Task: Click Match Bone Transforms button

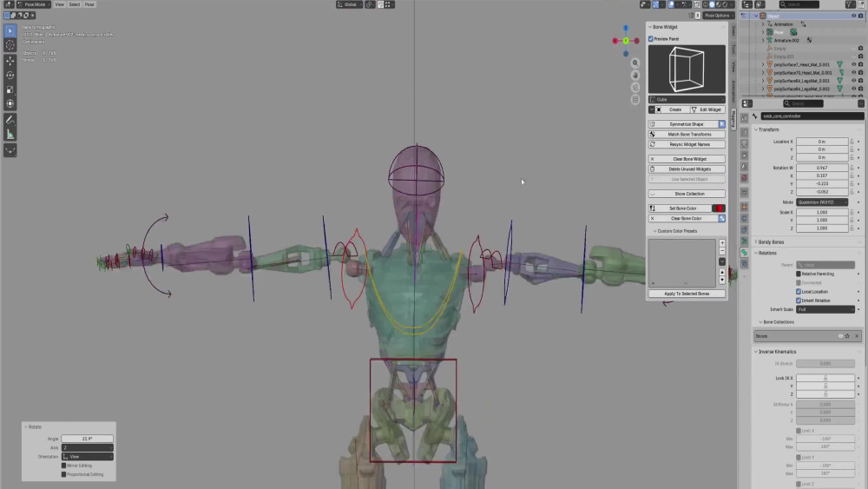Action: 687,134
